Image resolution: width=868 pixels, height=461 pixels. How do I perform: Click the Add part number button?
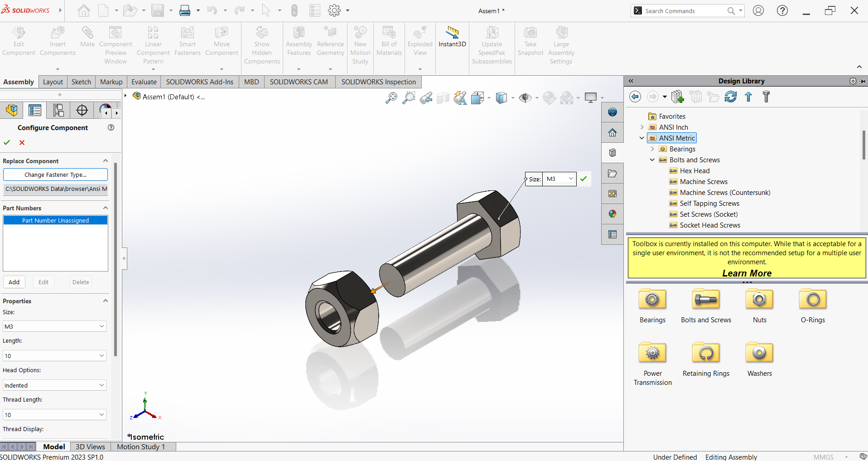(14, 282)
